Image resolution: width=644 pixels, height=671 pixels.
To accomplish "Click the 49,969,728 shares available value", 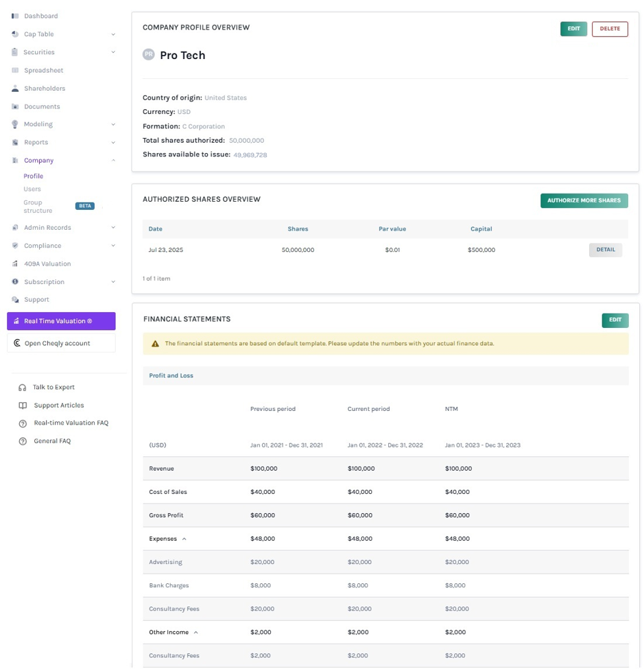I will (250, 155).
